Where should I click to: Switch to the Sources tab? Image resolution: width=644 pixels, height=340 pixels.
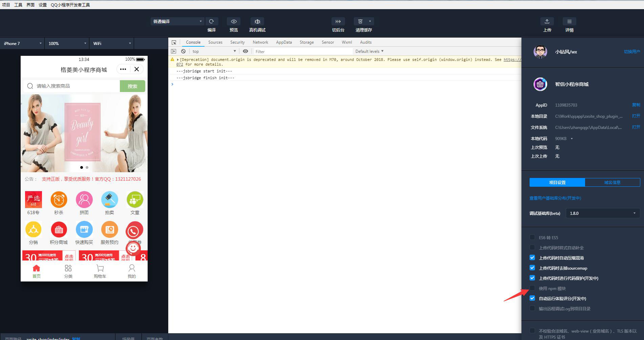tap(215, 42)
